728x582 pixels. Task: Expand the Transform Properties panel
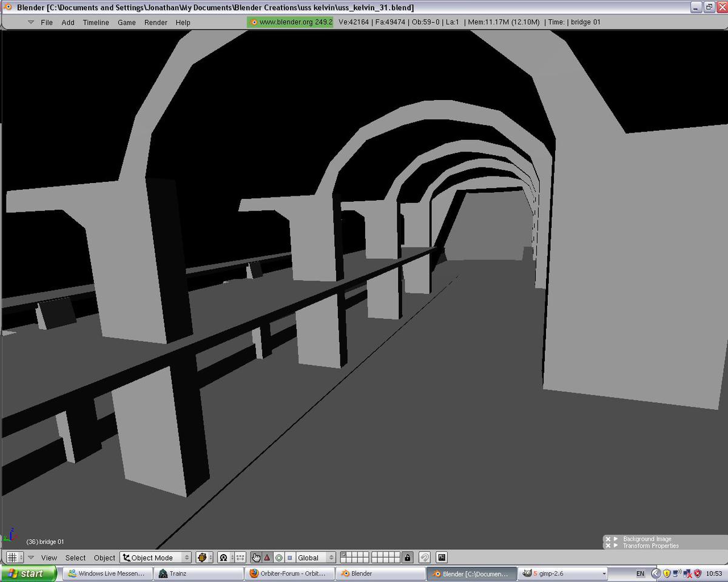click(616, 546)
